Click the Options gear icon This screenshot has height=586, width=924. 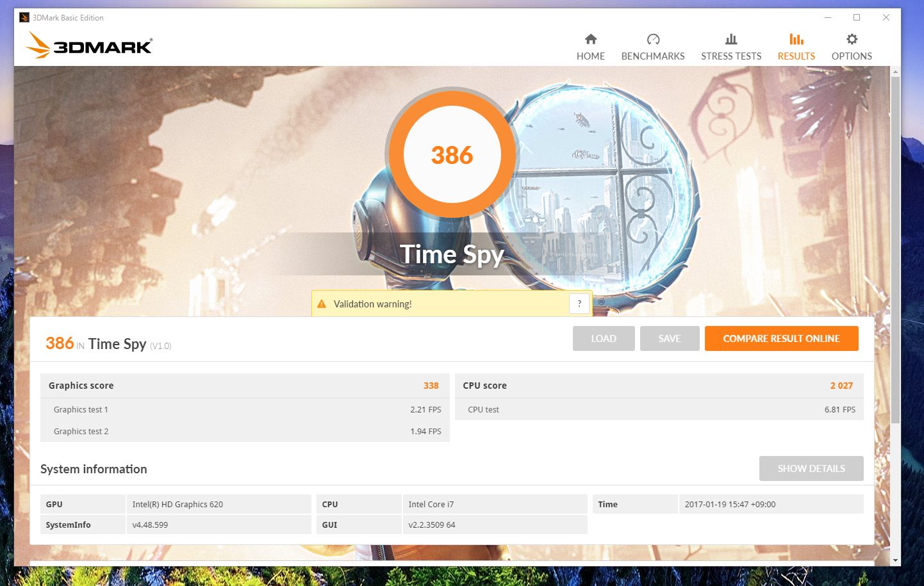click(x=852, y=39)
